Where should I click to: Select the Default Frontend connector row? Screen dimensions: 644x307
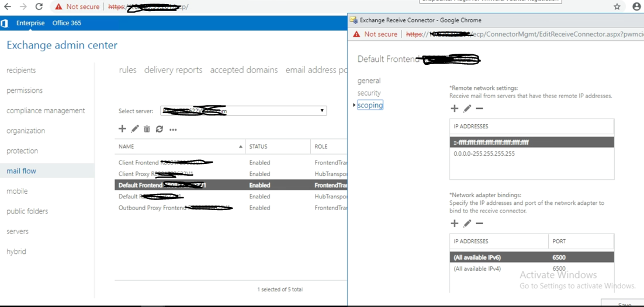click(231, 185)
